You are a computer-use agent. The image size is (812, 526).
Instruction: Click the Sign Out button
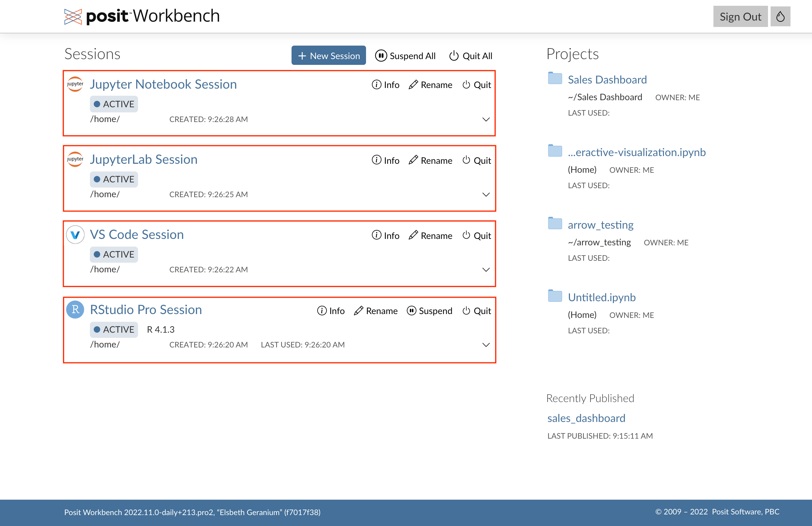coord(740,16)
